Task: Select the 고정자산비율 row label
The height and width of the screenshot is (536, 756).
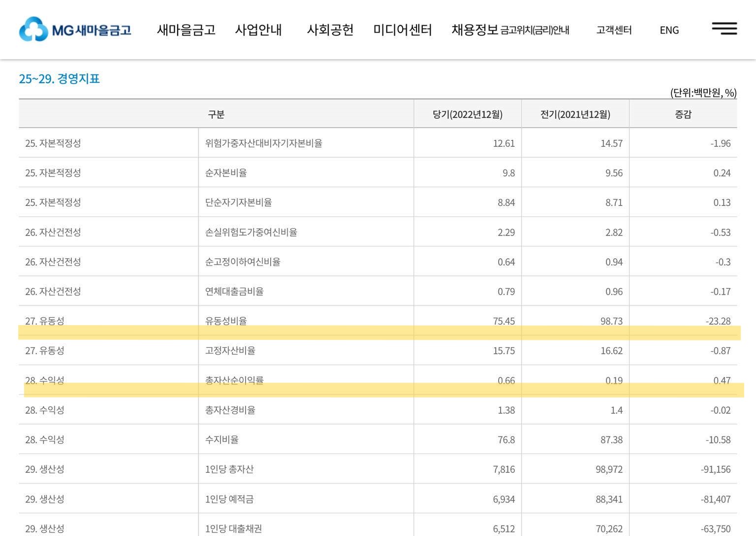Action: tap(230, 351)
